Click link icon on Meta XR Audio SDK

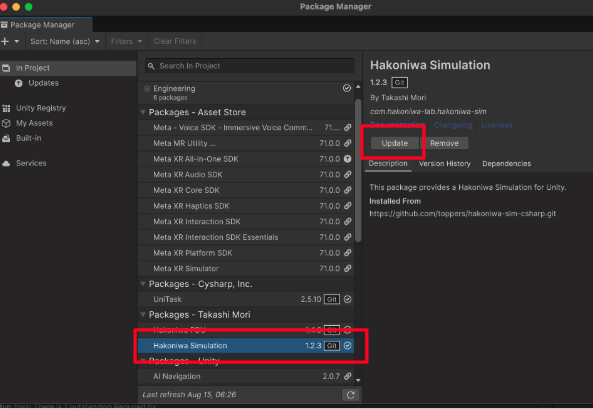tap(348, 174)
